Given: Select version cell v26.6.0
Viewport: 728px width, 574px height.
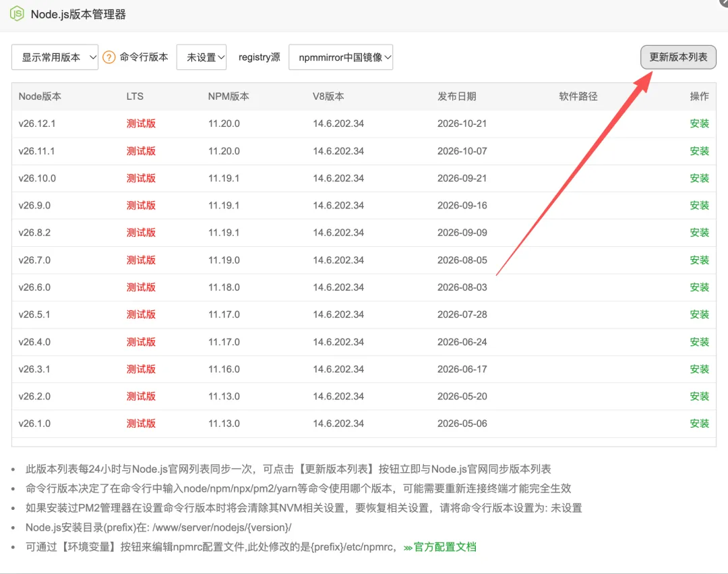Looking at the screenshot, I should pyautogui.click(x=34, y=287).
